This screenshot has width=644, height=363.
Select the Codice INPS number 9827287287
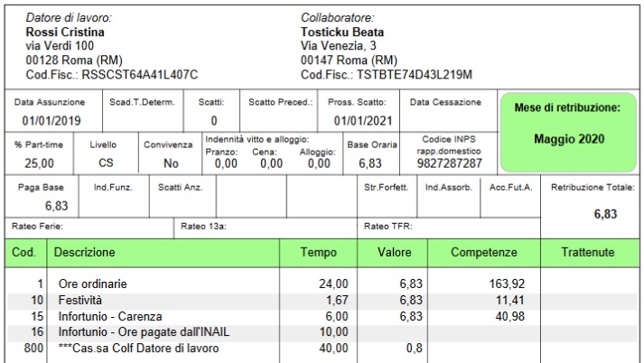(449, 163)
